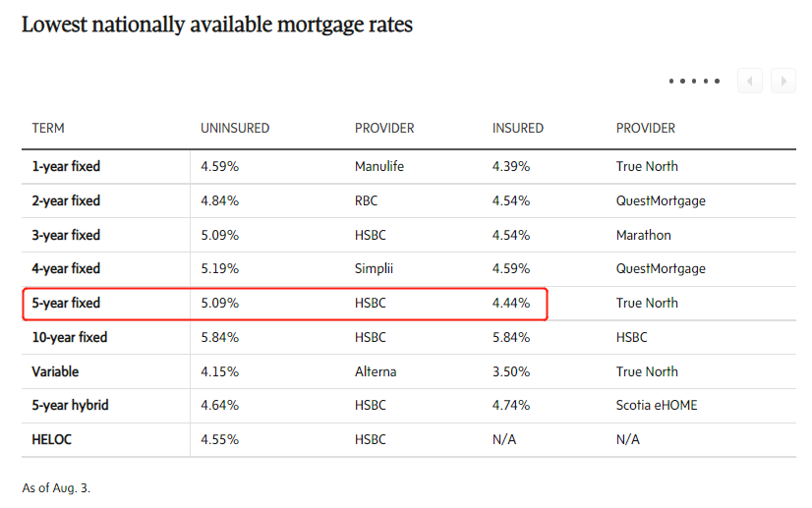Click the INSURED column header
The image size is (812, 508).
coord(518,128)
